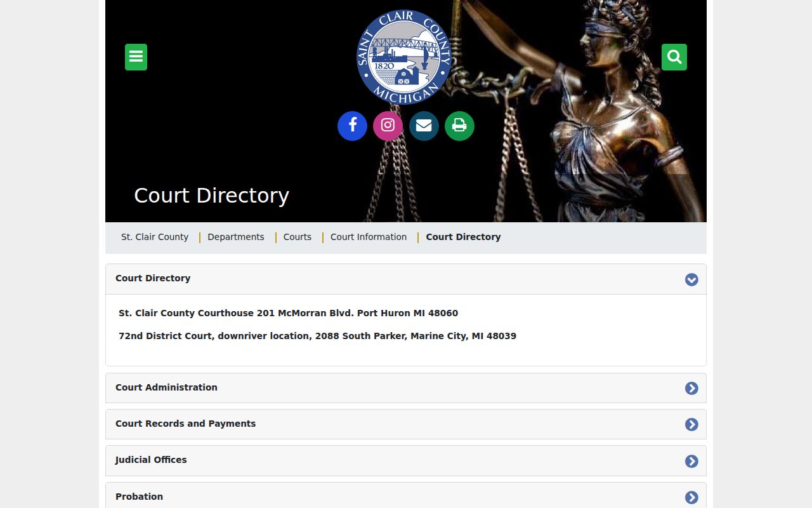Open the Facebook page icon
Screen dimensions: 812x508
(x=352, y=126)
